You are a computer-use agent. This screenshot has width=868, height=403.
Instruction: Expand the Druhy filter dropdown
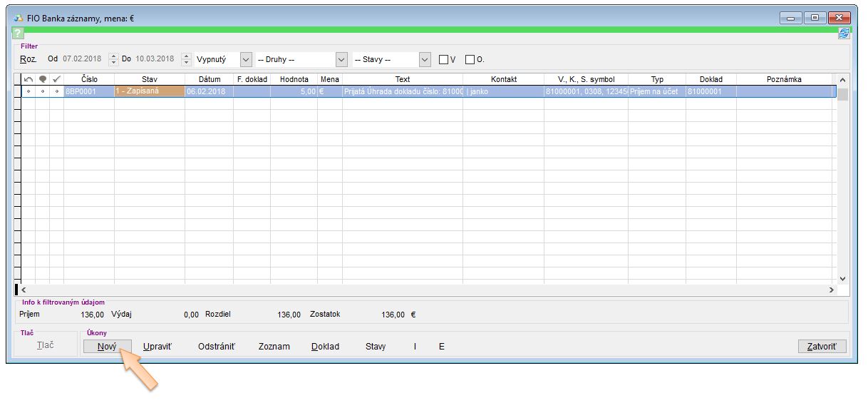pyautogui.click(x=341, y=59)
